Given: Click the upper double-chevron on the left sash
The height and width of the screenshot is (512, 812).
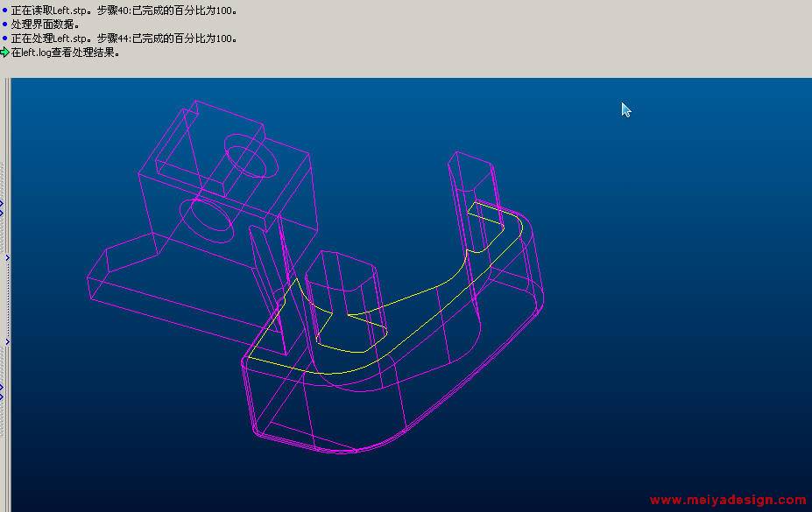Looking at the screenshot, I should (2, 207).
